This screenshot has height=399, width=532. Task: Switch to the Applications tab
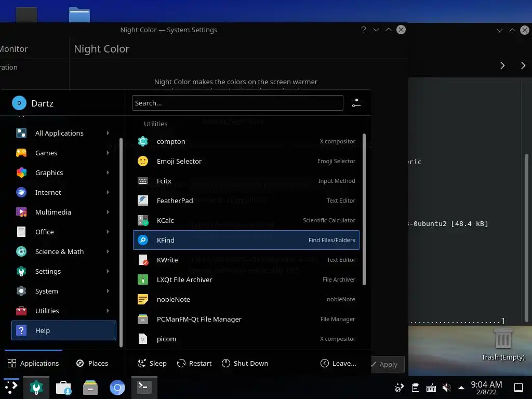coord(33,363)
